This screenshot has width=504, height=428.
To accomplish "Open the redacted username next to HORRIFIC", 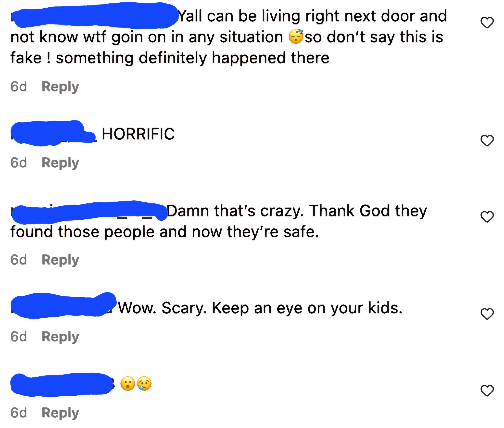I will click(53, 133).
